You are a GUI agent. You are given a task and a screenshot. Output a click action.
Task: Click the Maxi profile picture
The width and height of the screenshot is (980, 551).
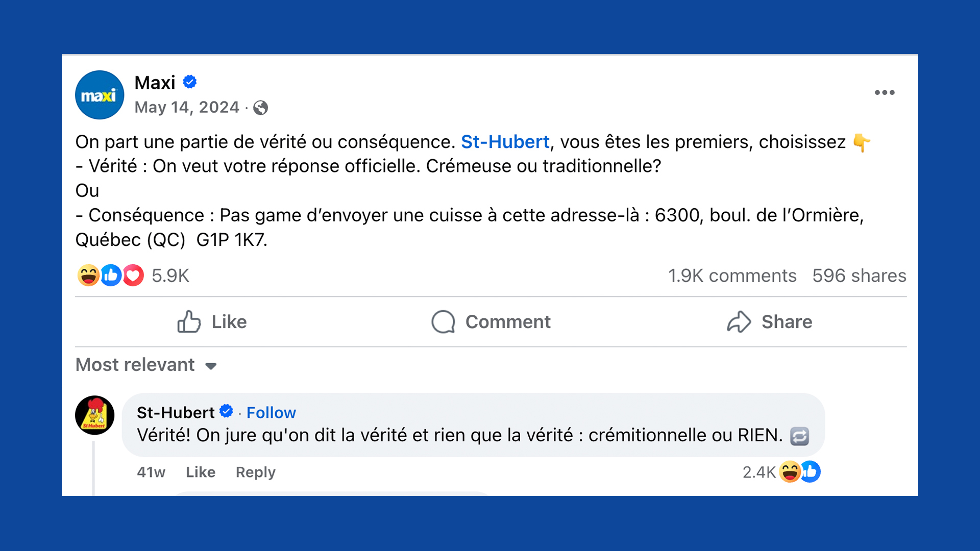[100, 95]
